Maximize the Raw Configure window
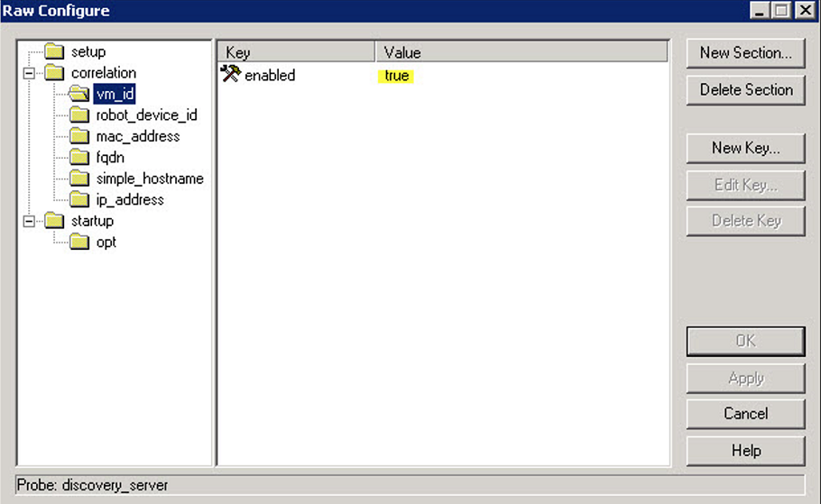 pyautogui.click(x=781, y=11)
